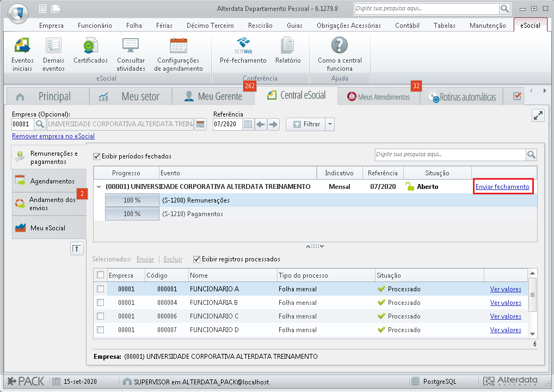Viewport: 554px width, 392px height.
Task: Check the select-all header checkbox
Action: click(x=100, y=275)
